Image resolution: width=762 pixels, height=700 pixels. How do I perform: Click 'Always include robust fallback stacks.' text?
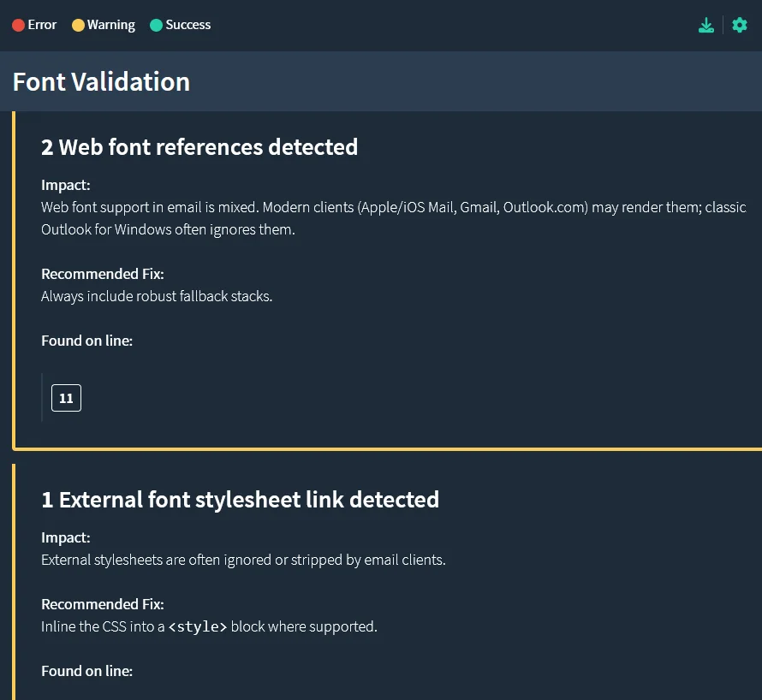[157, 295]
